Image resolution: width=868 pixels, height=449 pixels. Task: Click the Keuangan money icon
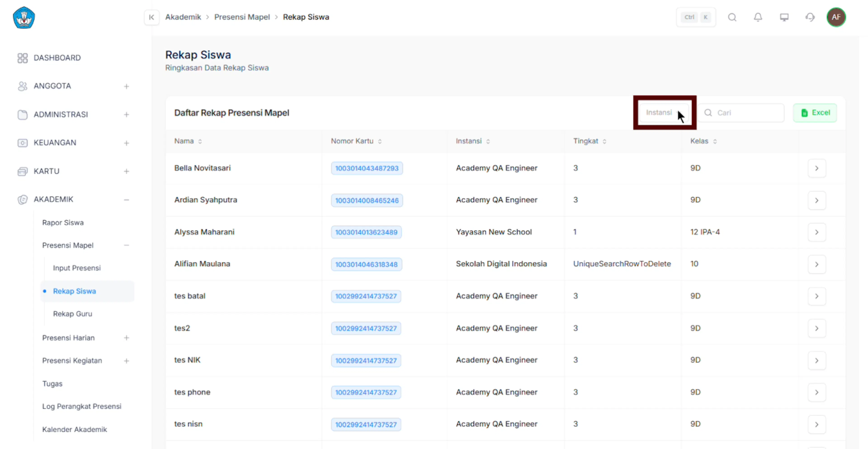point(23,143)
